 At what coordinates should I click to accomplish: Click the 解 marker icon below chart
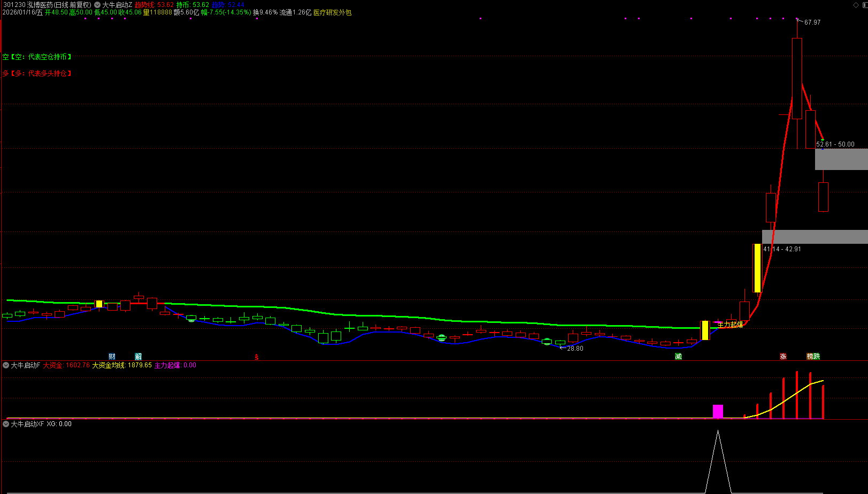(x=139, y=357)
